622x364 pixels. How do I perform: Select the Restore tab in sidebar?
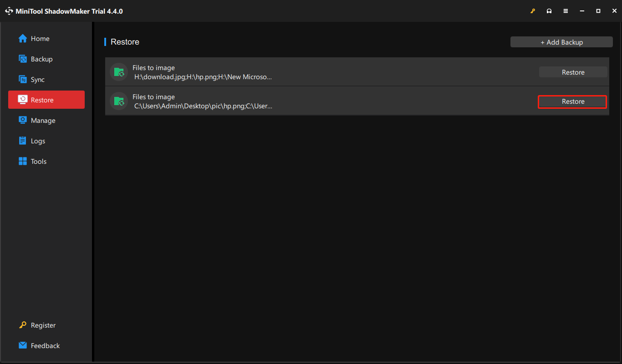(46, 100)
